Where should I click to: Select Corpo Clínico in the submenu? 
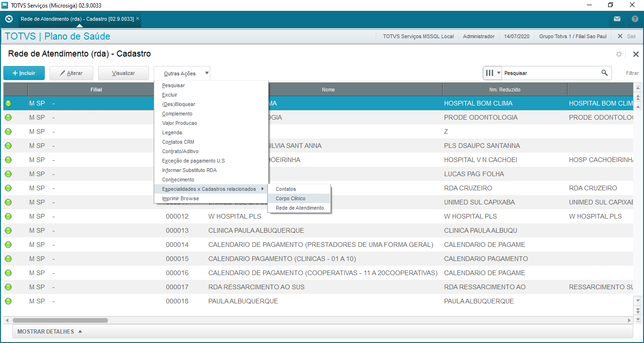point(299,198)
